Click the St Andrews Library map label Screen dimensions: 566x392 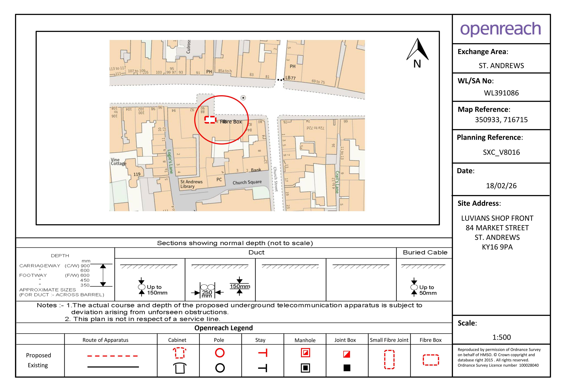click(x=191, y=184)
